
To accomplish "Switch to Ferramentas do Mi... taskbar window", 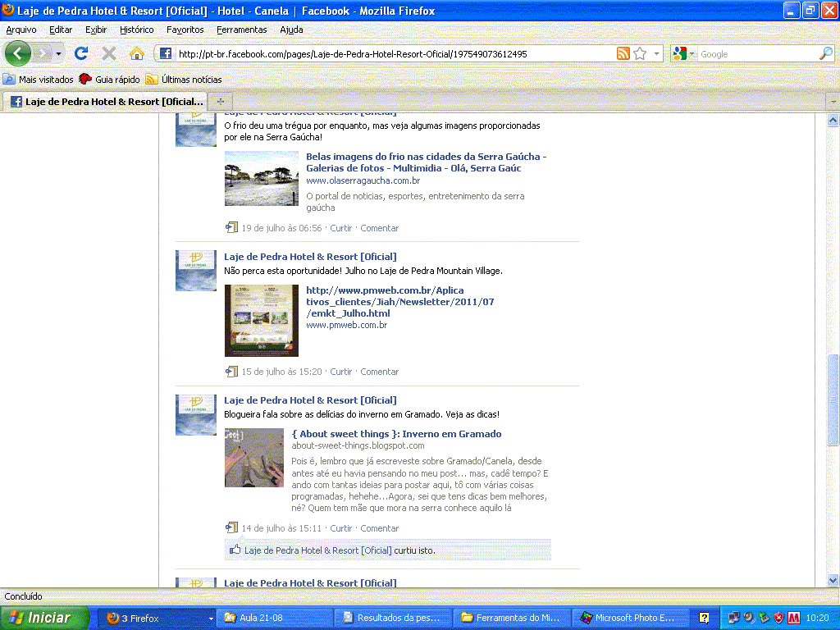I will [512, 618].
